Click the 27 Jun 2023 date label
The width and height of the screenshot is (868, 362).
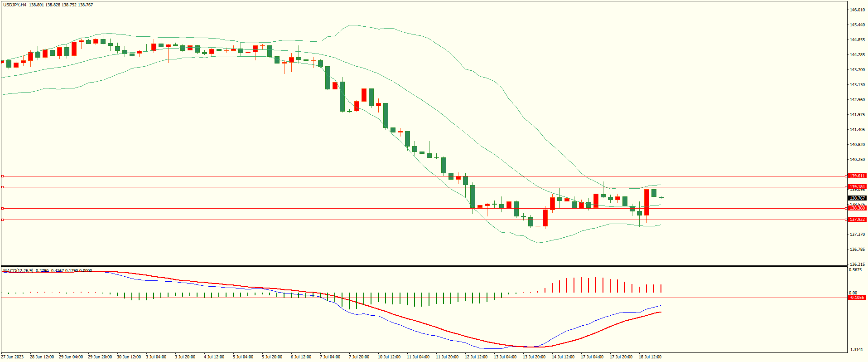(12, 357)
